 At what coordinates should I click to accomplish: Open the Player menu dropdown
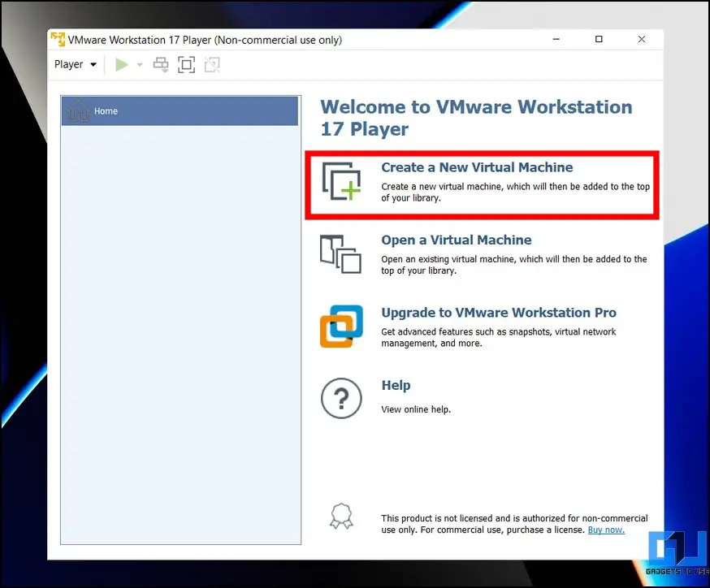[x=75, y=65]
